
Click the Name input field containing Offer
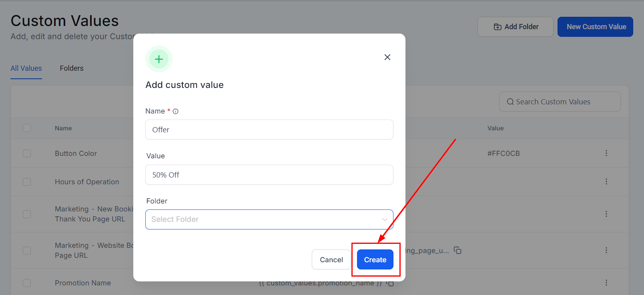pyautogui.click(x=269, y=130)
